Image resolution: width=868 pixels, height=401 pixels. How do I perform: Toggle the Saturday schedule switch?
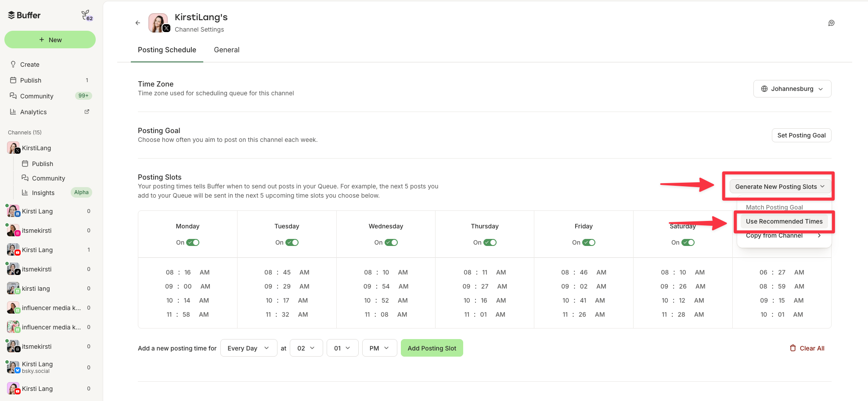tap(688, 242)
